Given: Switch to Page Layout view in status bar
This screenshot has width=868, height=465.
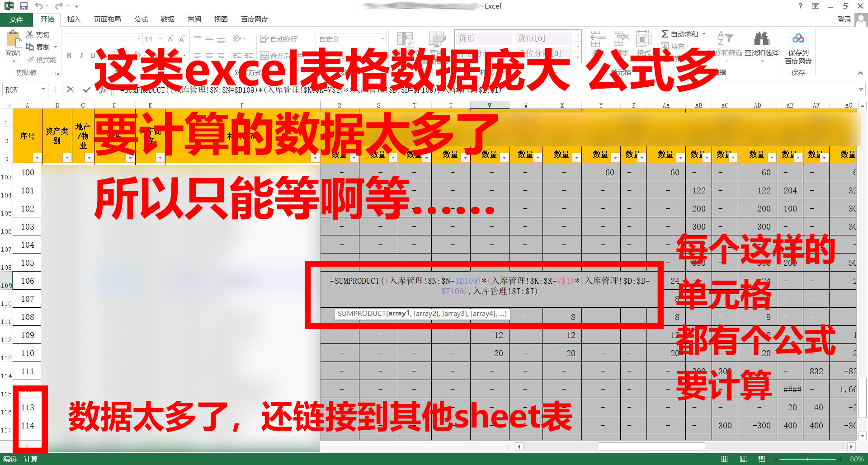Looking at the screenshot, I should click(x=743, y=459).
